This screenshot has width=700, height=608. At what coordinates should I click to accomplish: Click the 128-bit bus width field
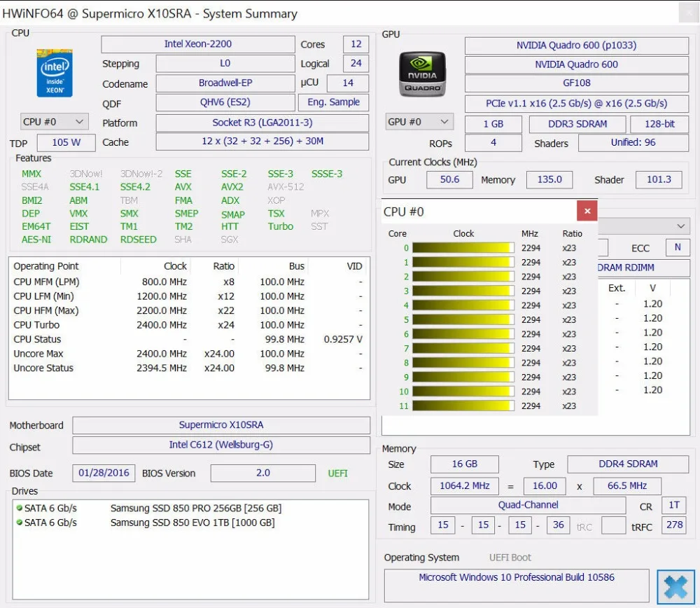(659, 124)
